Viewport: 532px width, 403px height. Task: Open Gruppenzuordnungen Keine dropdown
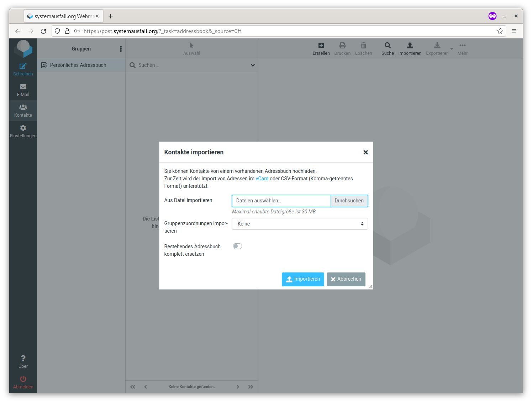(x=300, y=224)
